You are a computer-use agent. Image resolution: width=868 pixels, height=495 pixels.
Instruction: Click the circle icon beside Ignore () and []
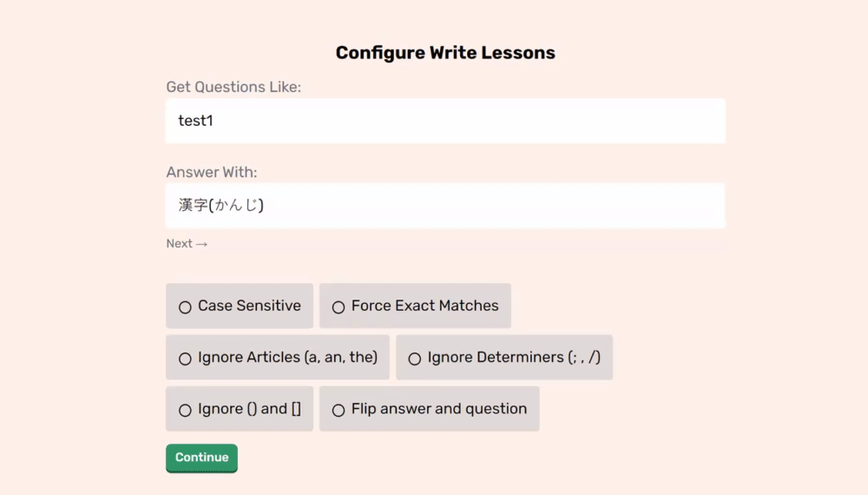tap(185, 410)
